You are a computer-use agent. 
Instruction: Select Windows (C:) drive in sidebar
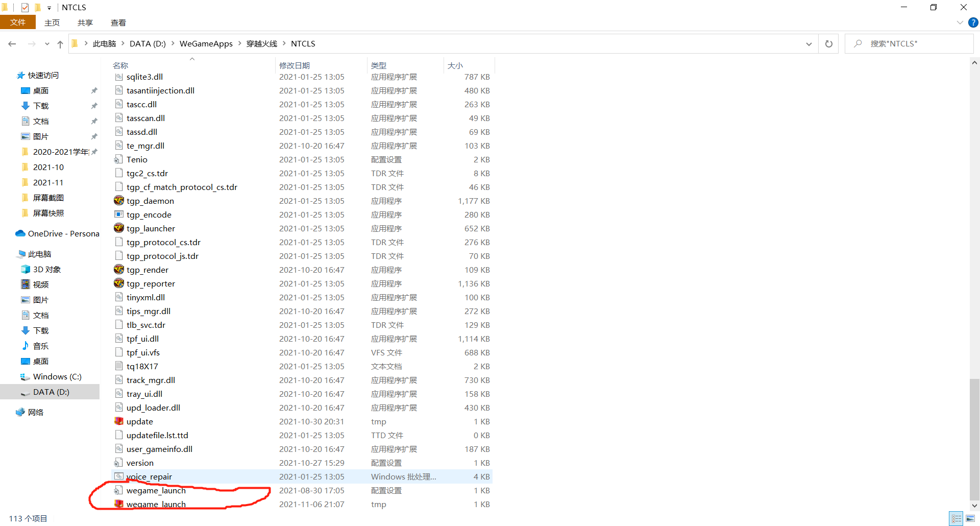(x=57, y=376)
